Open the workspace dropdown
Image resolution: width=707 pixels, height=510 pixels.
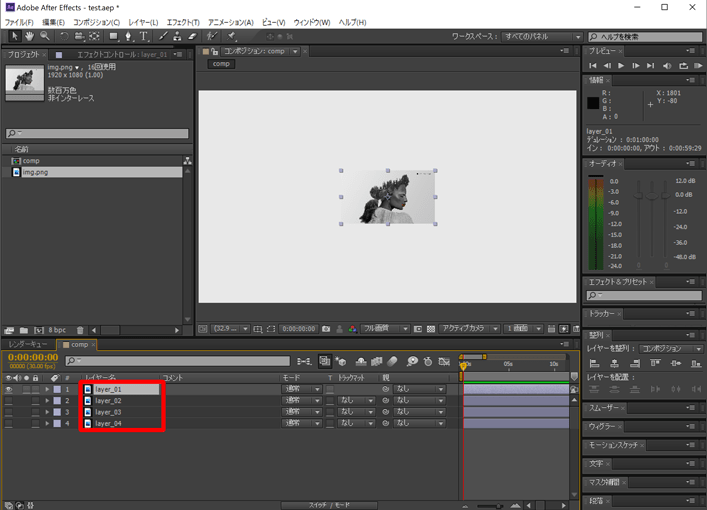tap(542, 37)
